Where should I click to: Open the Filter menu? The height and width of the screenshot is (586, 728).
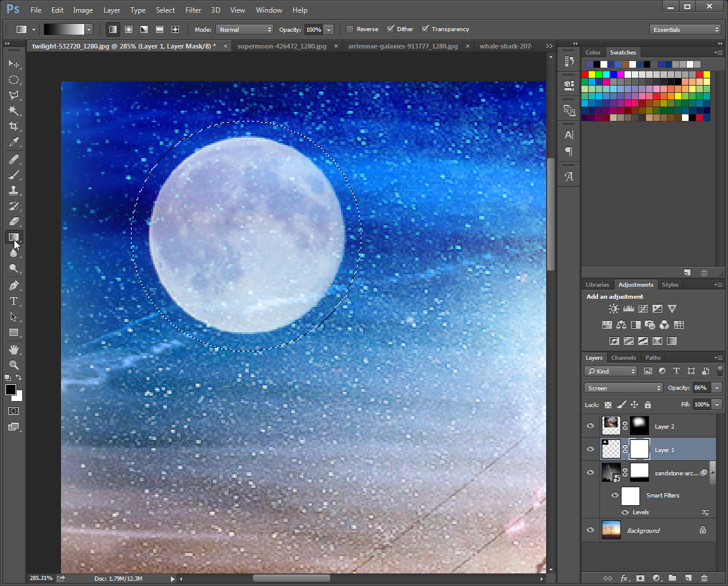[193, 10]
